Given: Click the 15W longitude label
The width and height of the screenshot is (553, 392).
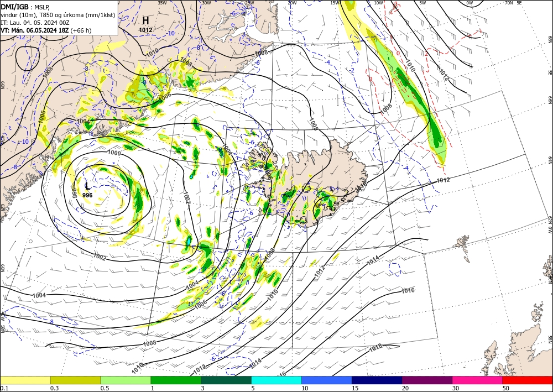Looking at the screenshot, I should (335, 3).
